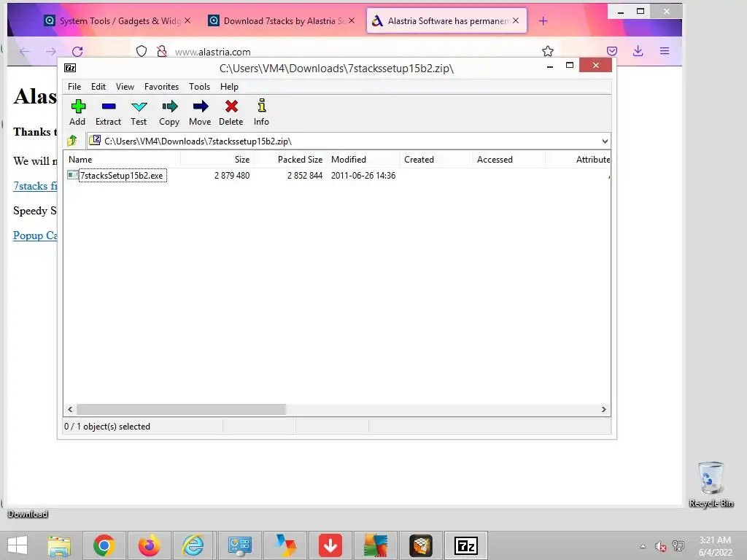The image size is (747, 560).
Task: Click Firefox forward arrow
Action: point(51,52)
